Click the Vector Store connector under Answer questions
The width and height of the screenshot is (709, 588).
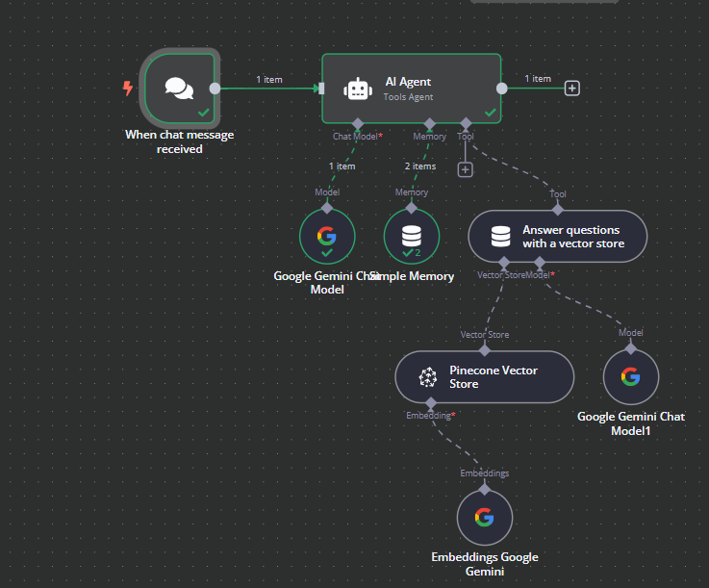tap(504, 263)
